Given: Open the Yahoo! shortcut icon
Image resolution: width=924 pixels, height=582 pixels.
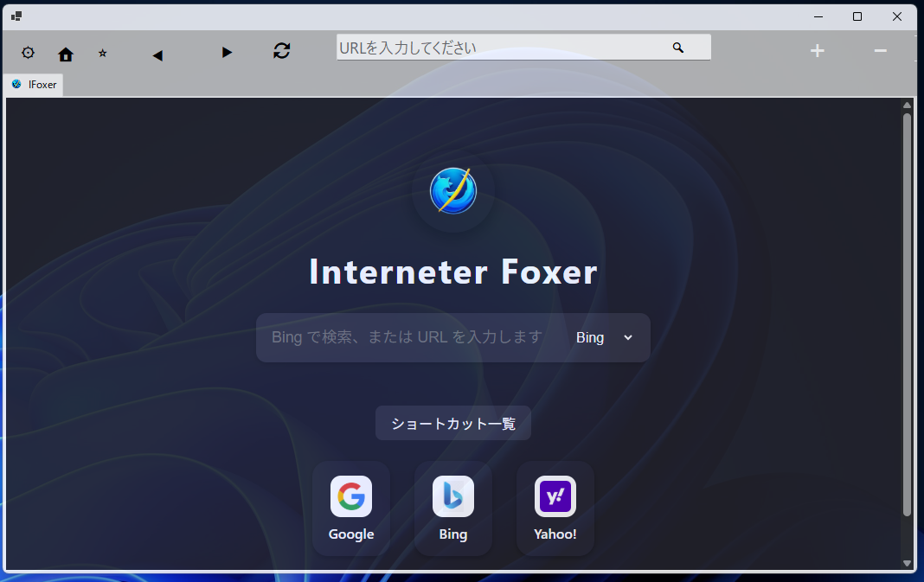Looking at the screenshot, I should (555, 496).
